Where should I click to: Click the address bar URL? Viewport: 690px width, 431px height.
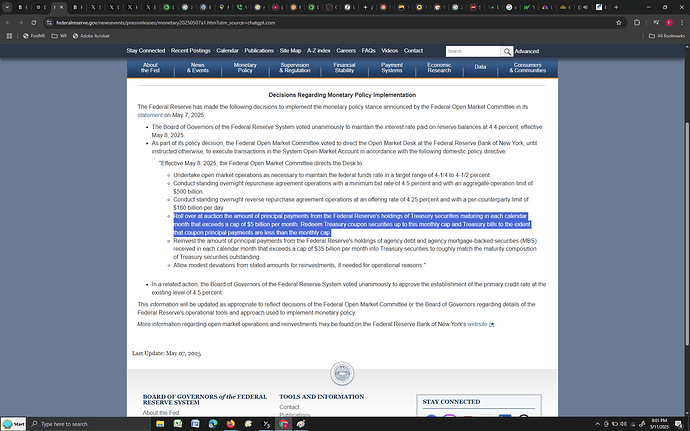coord(165,23)
